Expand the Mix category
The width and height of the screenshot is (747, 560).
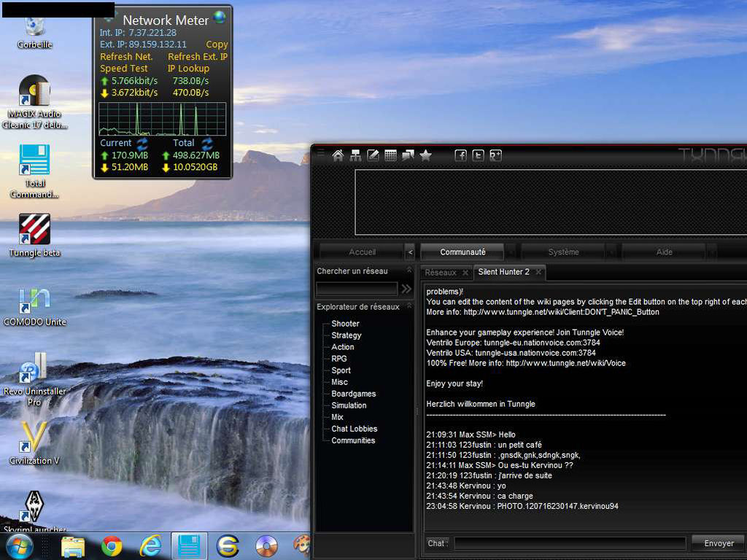(x=337, y=417)
